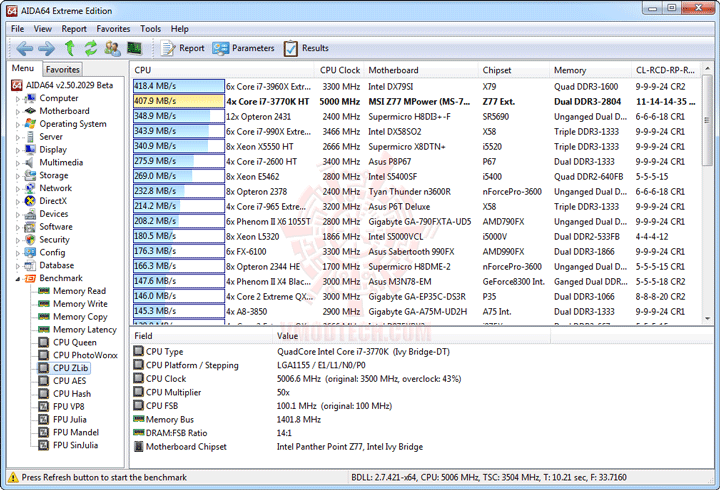
Task: Click the results list scroll down arrow
Action: click(708, 318)
